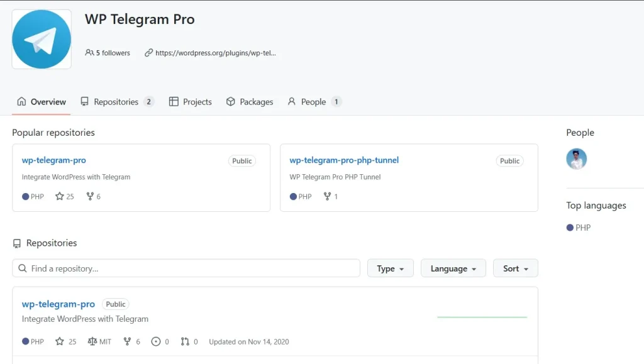Open the 5 followers link

pos(108,53)
